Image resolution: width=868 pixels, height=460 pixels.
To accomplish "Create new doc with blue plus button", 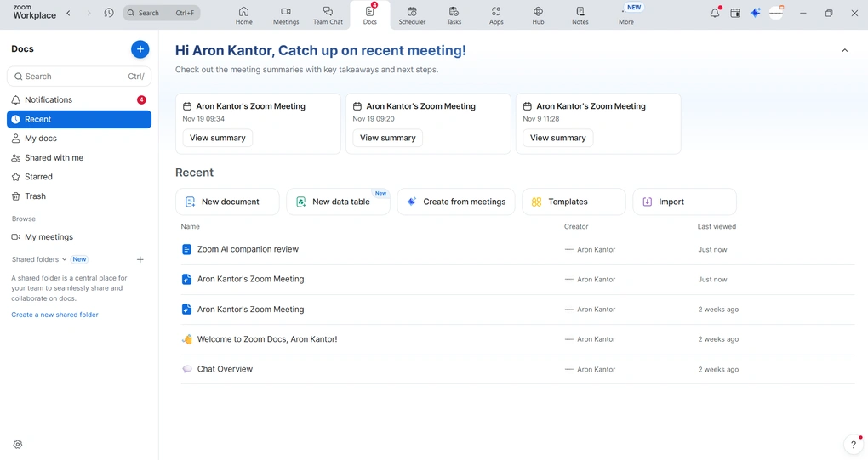I will 140,49.
